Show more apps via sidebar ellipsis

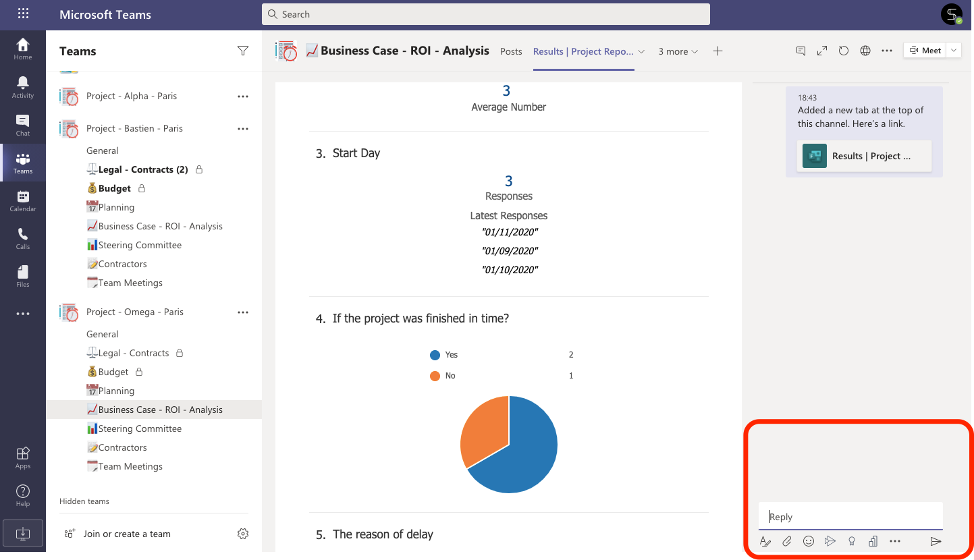coord(23,314)
